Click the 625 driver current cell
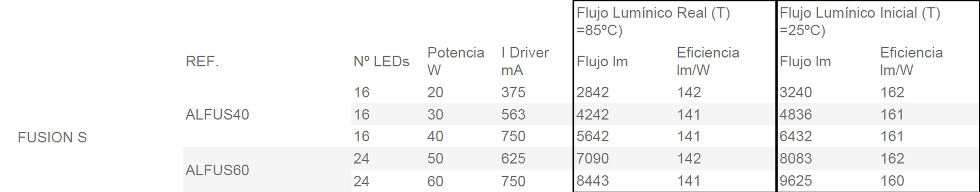This screenshot has width=980, height=192. 513,158
